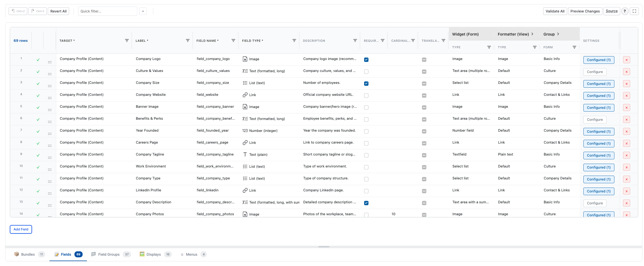Toggle Translatable for Careers Page row
The image size is (644, 266).
coord(424,143)
